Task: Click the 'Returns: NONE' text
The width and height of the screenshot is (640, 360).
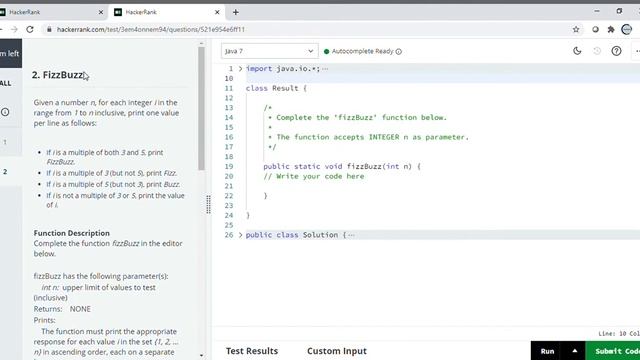Action: (62, 309)
